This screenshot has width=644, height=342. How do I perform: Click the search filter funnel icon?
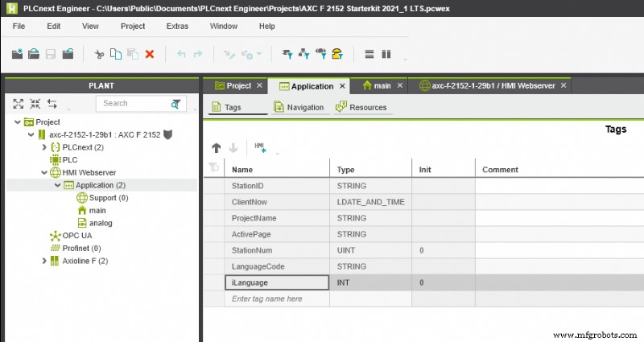point(175,104)
